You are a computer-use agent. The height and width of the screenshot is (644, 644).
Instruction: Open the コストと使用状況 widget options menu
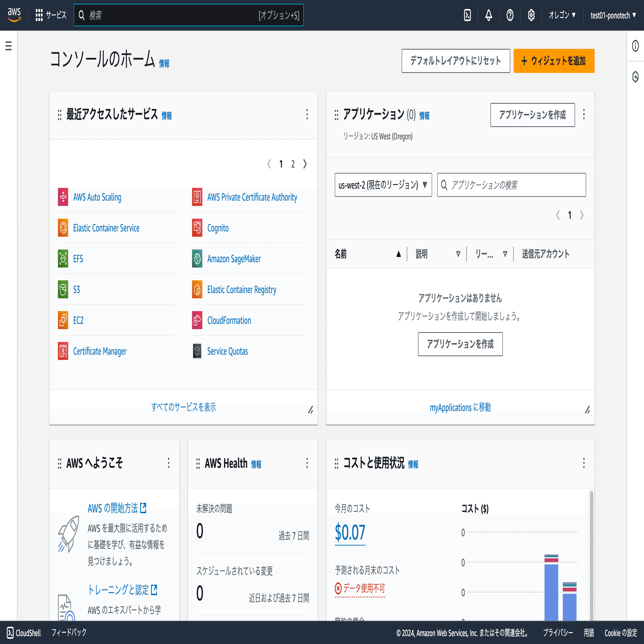[x=584, y=463]
